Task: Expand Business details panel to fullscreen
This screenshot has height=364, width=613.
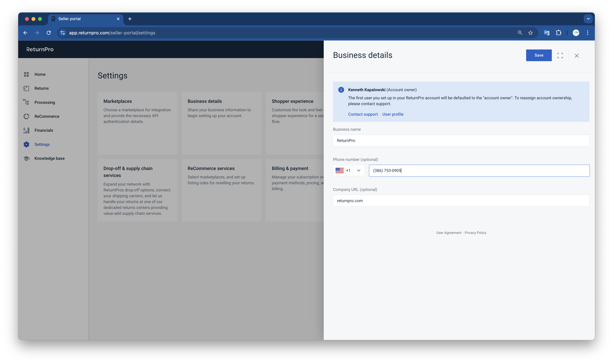Action: [560, 55]
